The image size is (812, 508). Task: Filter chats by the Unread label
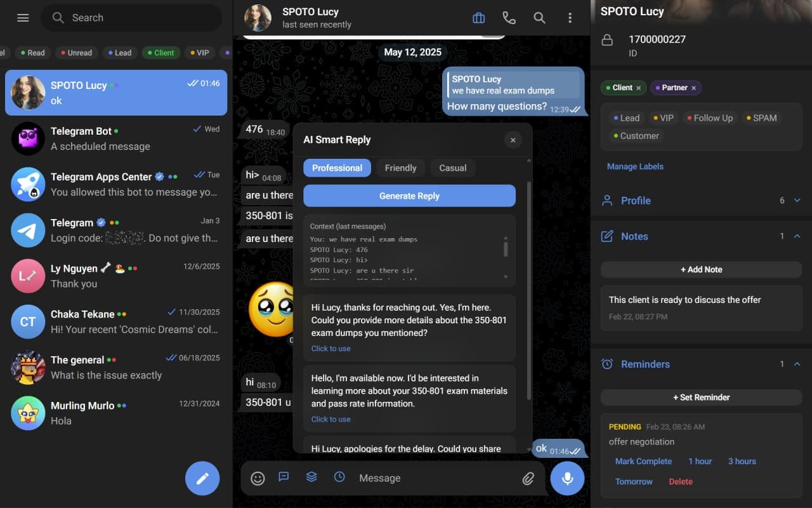76,53
